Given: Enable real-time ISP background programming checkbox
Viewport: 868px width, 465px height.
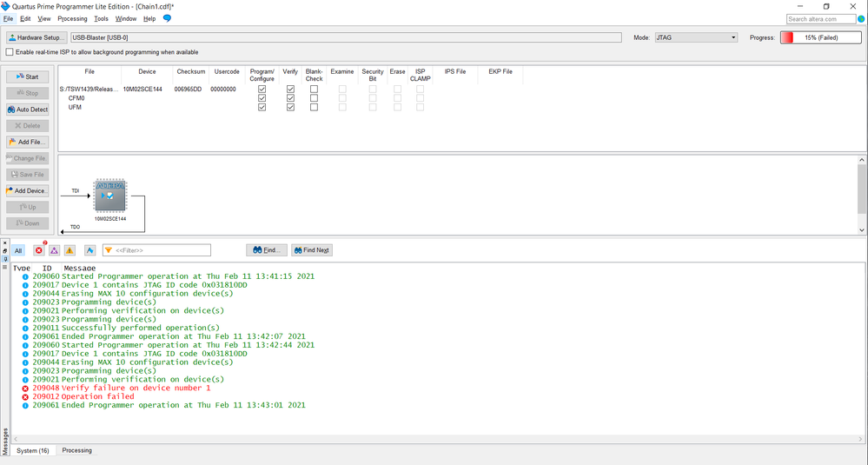Looking at the screenshot, I should [9, 52].
